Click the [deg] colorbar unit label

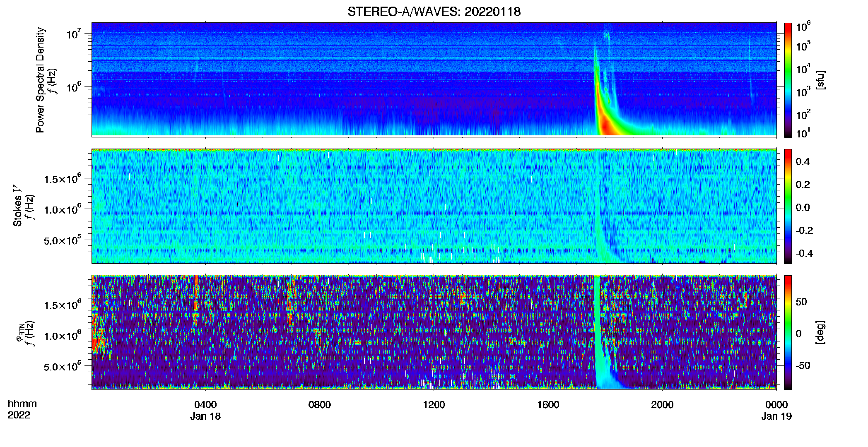[x=820, y=332]
